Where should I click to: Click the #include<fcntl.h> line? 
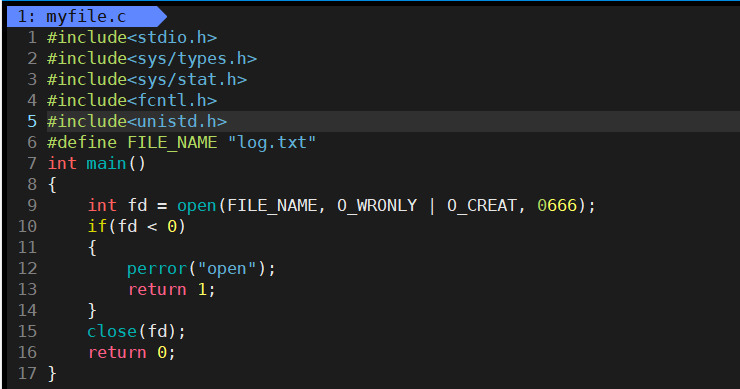click(132, 100)
